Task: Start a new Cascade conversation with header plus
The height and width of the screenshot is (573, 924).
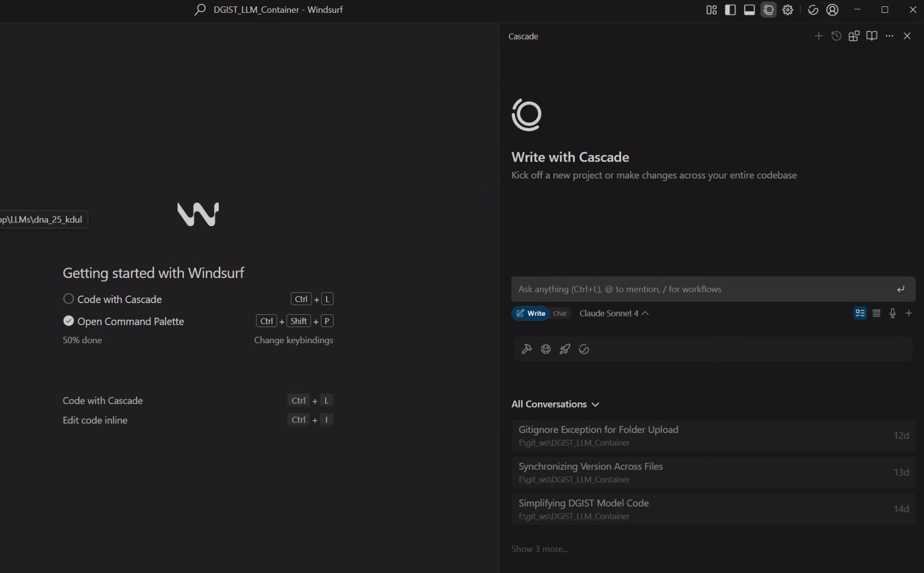Action: pyautogui.click(x=819, y=36)
